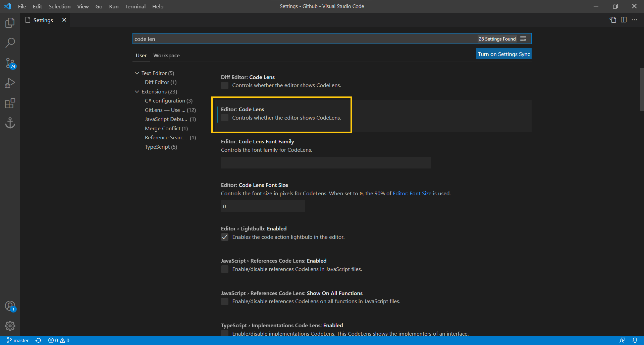Uncheck the Lightbulb Enabled checkbox
The width and height of the screenshot is (644, 345).
point(225,237)
